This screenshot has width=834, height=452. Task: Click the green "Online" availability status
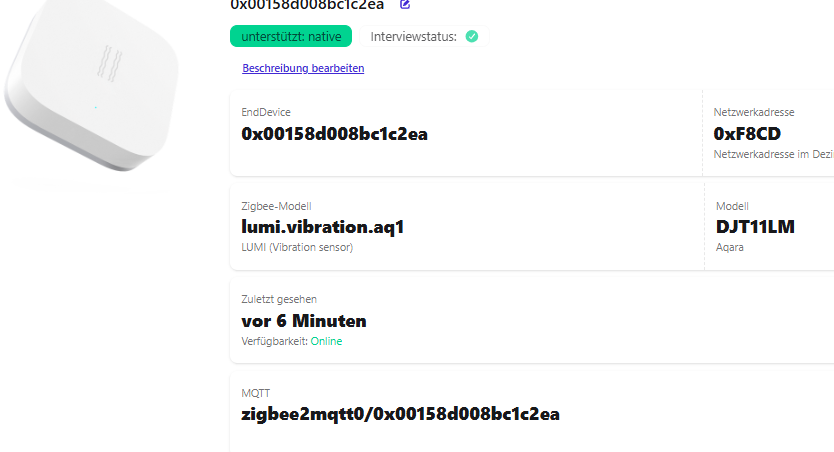pos(326,341)
